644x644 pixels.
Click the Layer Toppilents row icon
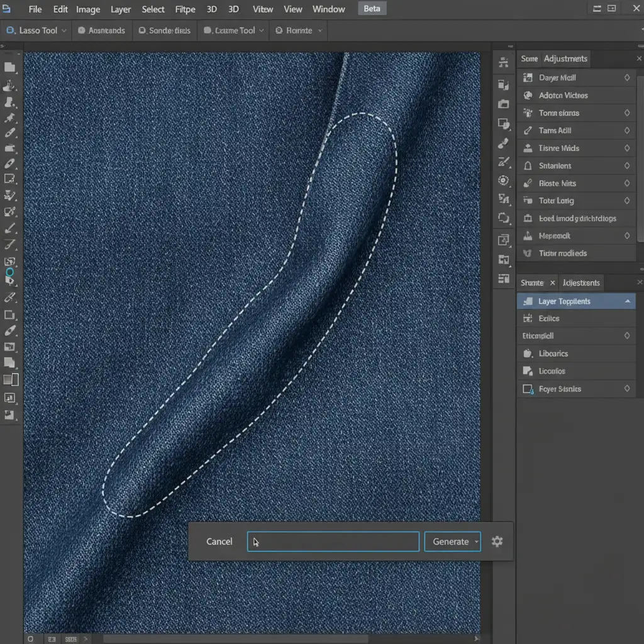[x=528, y=301]
